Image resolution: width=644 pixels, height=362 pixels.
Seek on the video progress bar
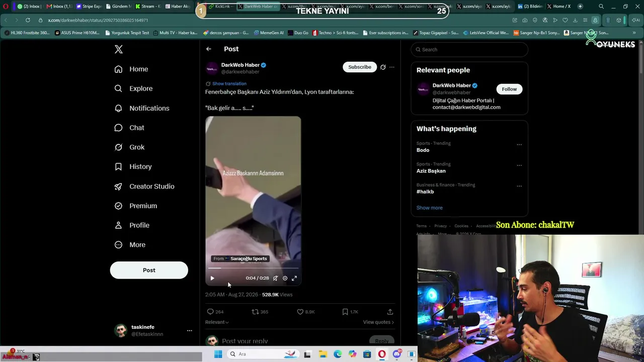click(253, 268)
